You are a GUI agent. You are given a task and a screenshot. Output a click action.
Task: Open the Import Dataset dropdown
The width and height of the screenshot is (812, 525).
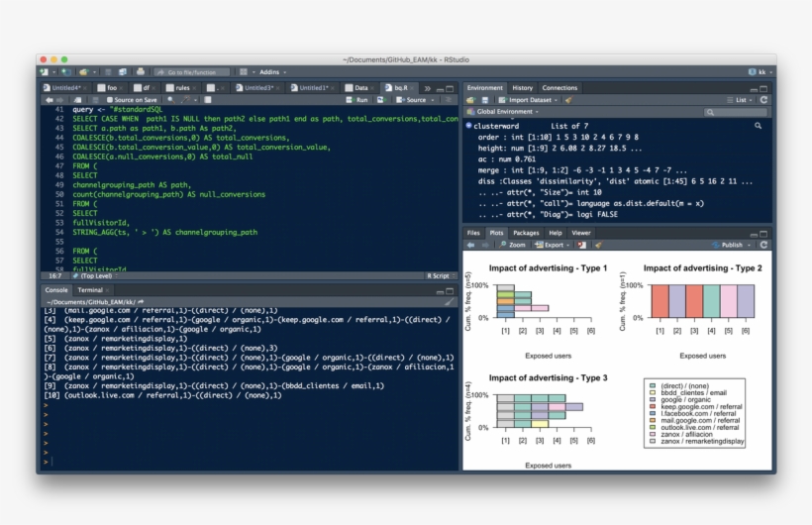(528, 100)
